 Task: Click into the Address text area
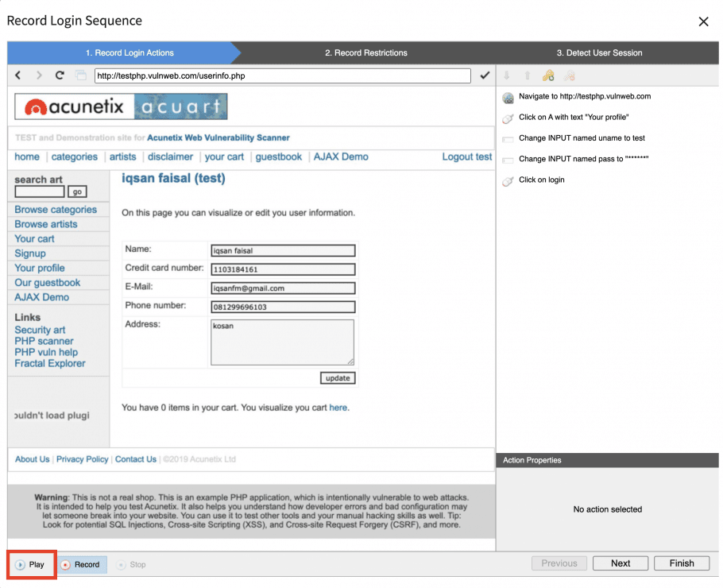(282, 342)
